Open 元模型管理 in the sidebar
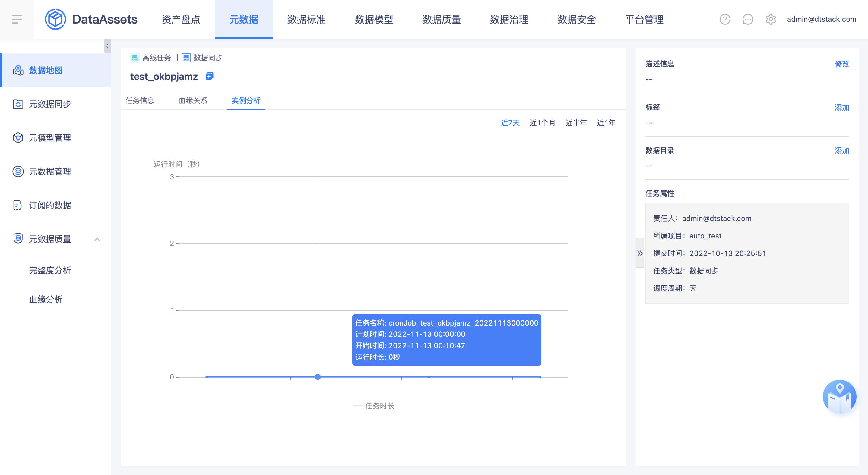This screenshot has width=868, height=475. coord(55,138)
